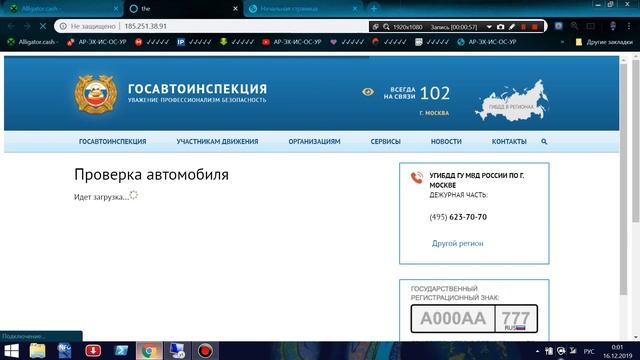Open the pink heart bookmark
This screenshot has height=360, width=640.
tap(347, 42)
